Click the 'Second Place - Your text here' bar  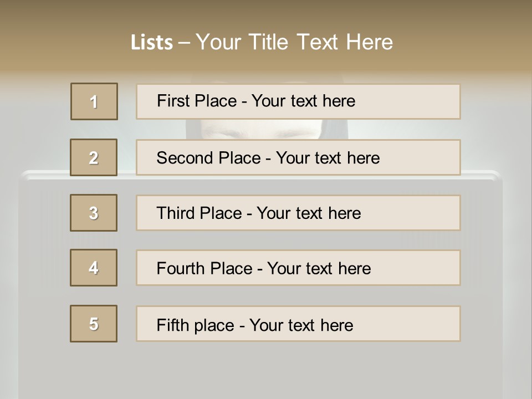click(x=298, y=157)
